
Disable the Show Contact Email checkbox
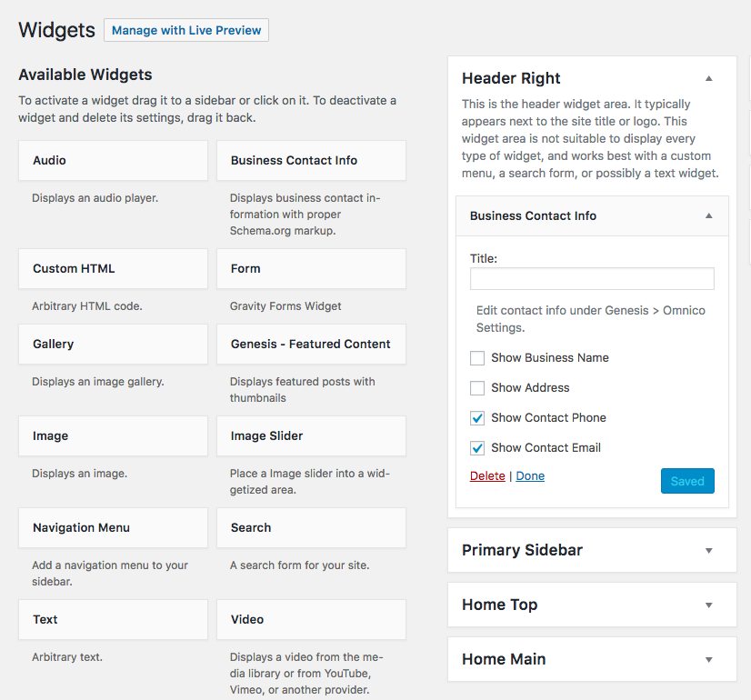[477, 448]
